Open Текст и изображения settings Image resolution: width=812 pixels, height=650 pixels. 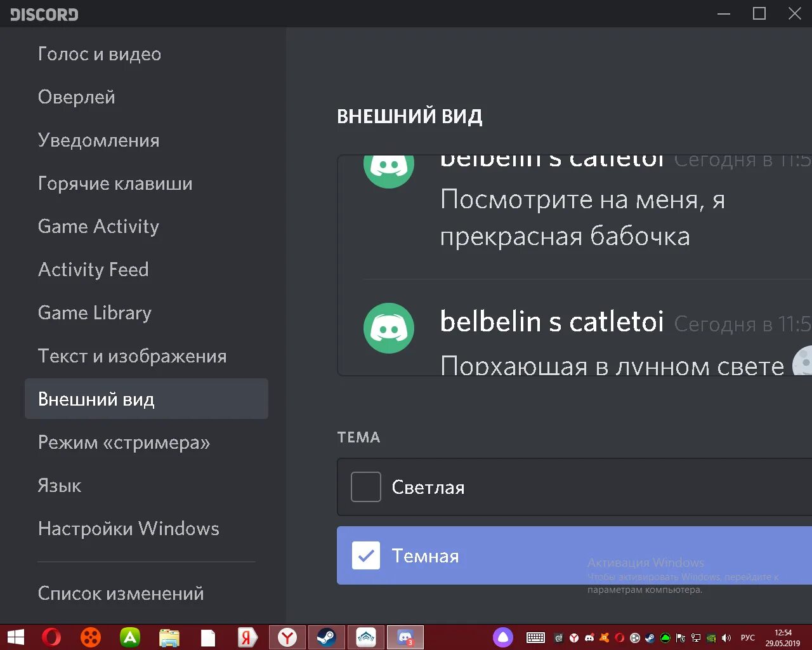[133, 356]
